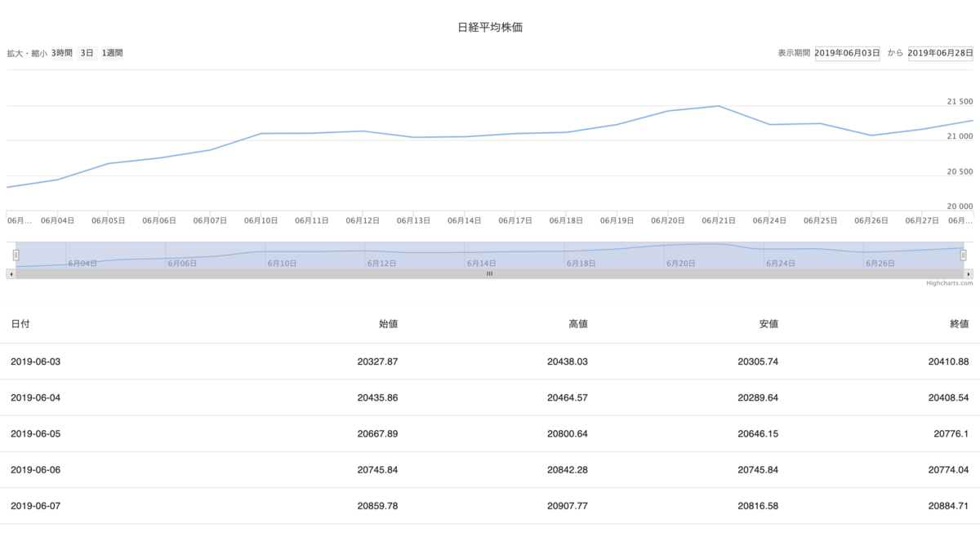980x537 pixels.
Task: Click the 06月10日 x-axis label
Action: pos(261,220)
